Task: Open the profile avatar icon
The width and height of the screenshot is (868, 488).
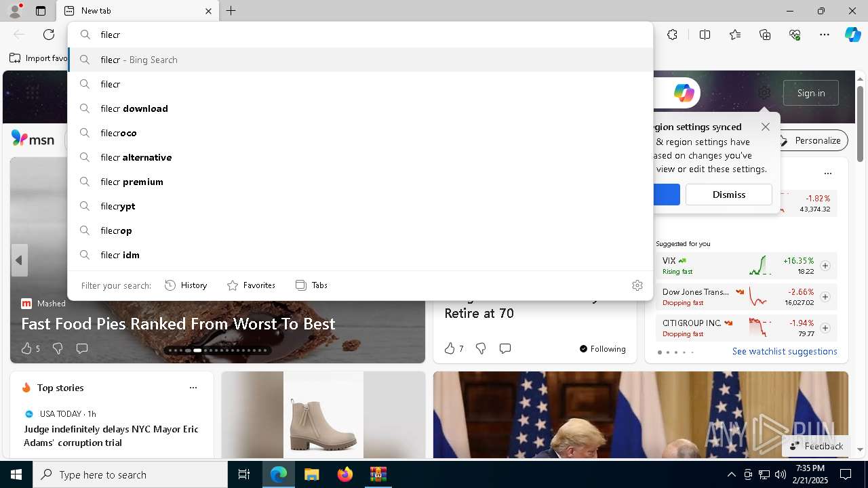Action: 14,11
